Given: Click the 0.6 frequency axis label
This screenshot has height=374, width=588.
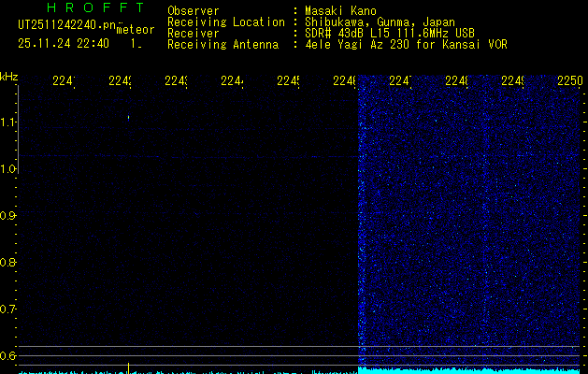Looking at the screenshot, I should click(x=7, y=355).
